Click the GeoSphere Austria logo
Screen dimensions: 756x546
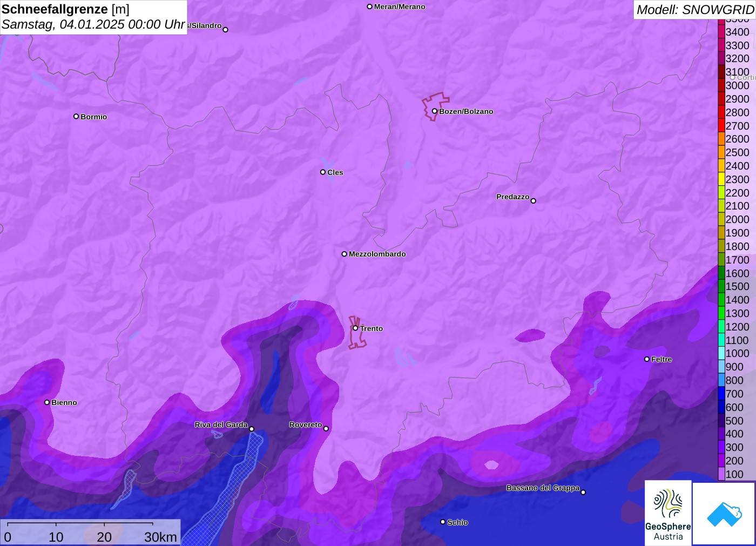tap(668, 513)
